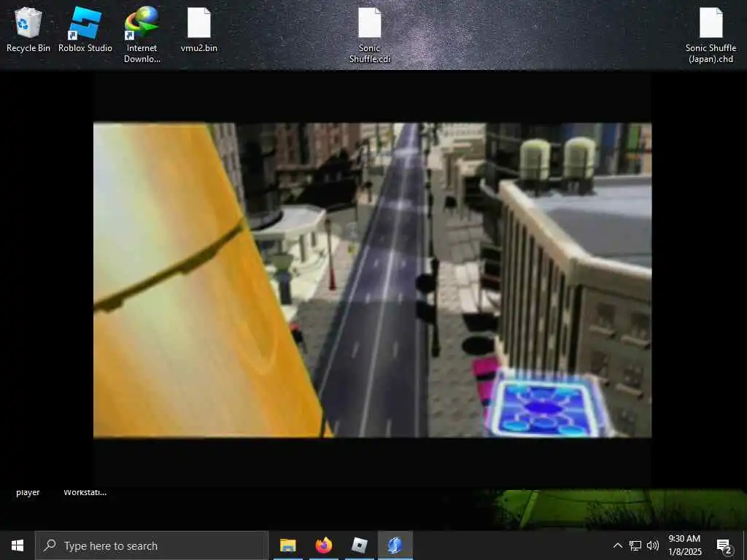This screenshot has height=560, width=747.
Task: Click the 'Workstati...' desktop label
Action: 85,492
